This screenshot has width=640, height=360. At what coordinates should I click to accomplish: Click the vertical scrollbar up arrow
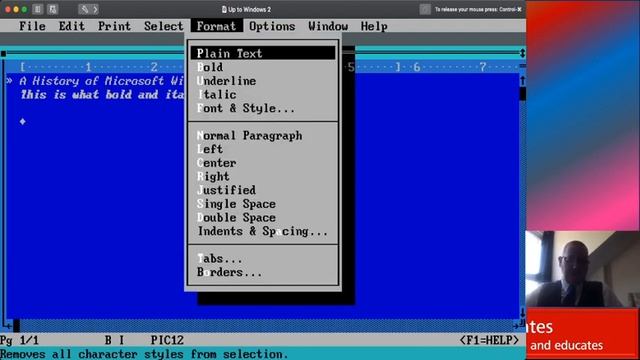[x=522, y=81]
